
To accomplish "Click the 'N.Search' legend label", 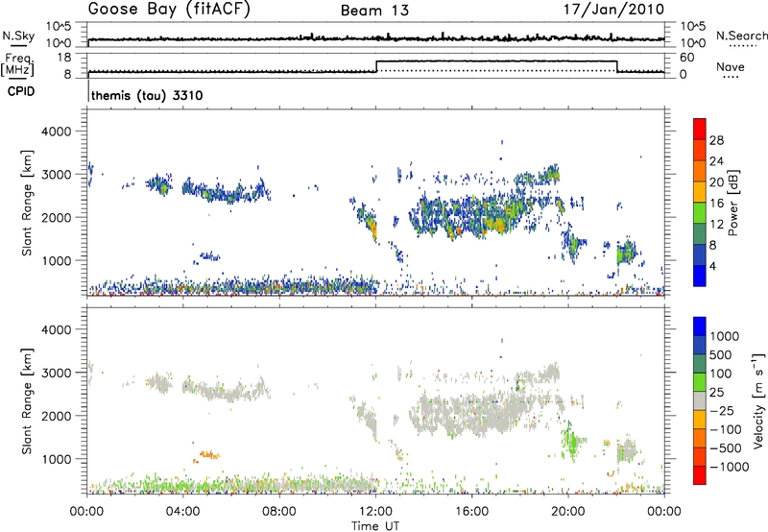I will pos(741,36).
